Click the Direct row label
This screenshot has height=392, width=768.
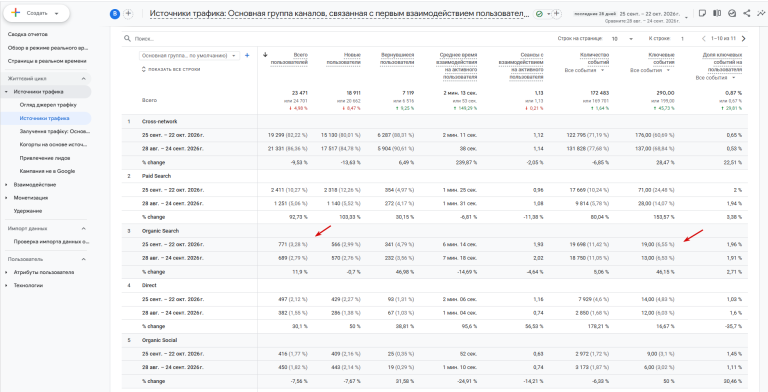[149, 285]
